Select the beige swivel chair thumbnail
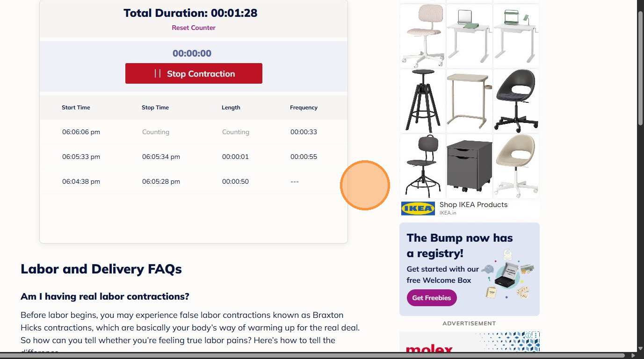 pos(516,166)
